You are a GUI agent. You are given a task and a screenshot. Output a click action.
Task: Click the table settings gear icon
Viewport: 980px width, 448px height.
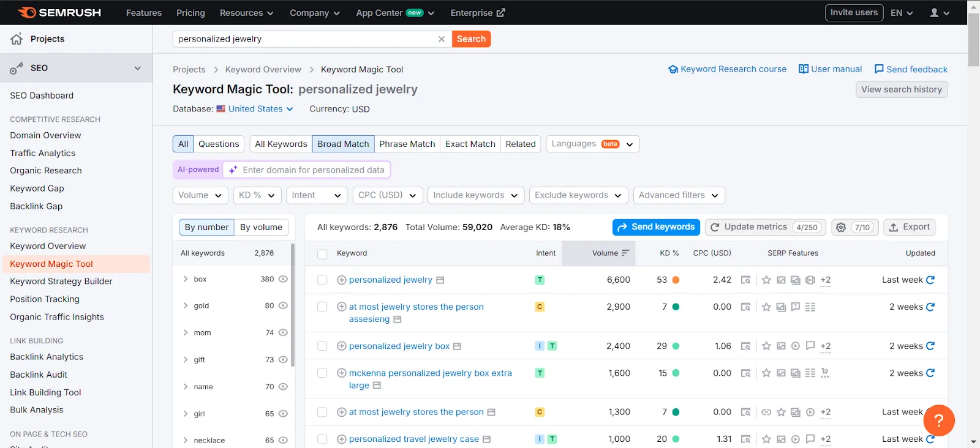pos(841,227)
